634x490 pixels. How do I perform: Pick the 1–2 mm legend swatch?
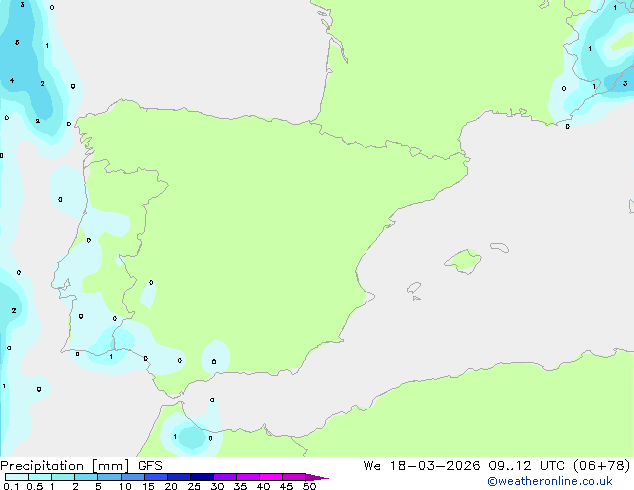click(x=63, y=477)
